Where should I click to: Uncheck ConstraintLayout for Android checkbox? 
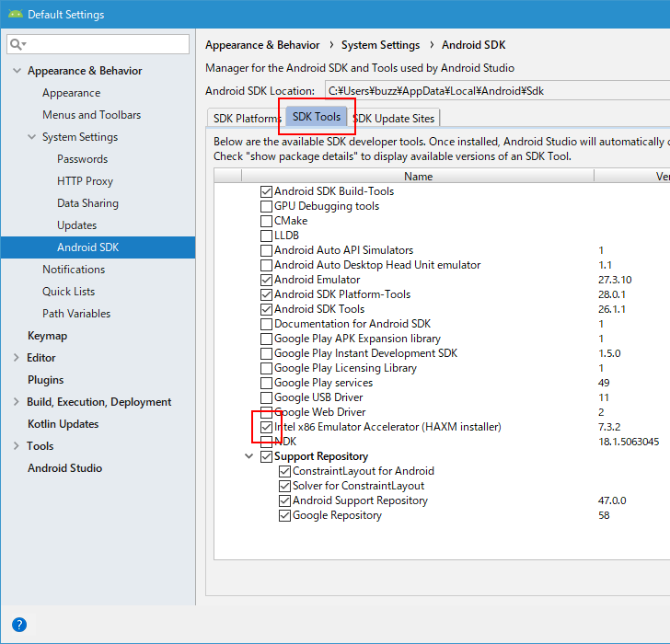click(x=284, y=471)
